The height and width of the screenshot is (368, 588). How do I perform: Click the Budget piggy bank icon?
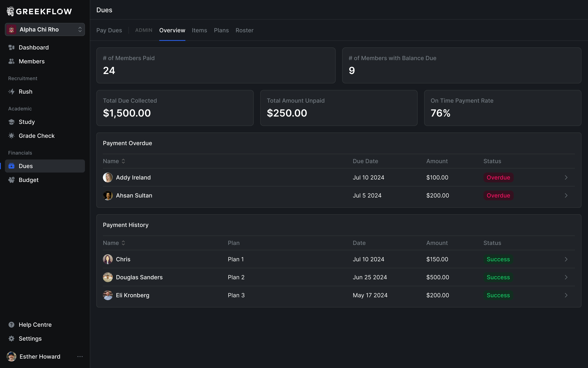click(11, 180)
